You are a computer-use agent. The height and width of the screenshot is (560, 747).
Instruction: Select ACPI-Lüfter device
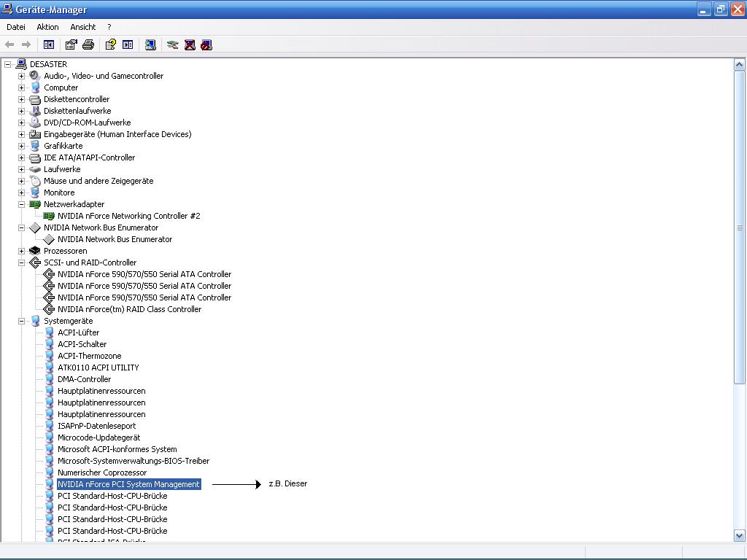coord(79,332)
